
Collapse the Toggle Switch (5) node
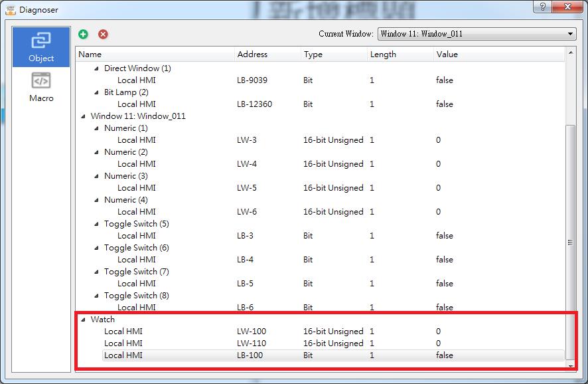click(97, 224)
